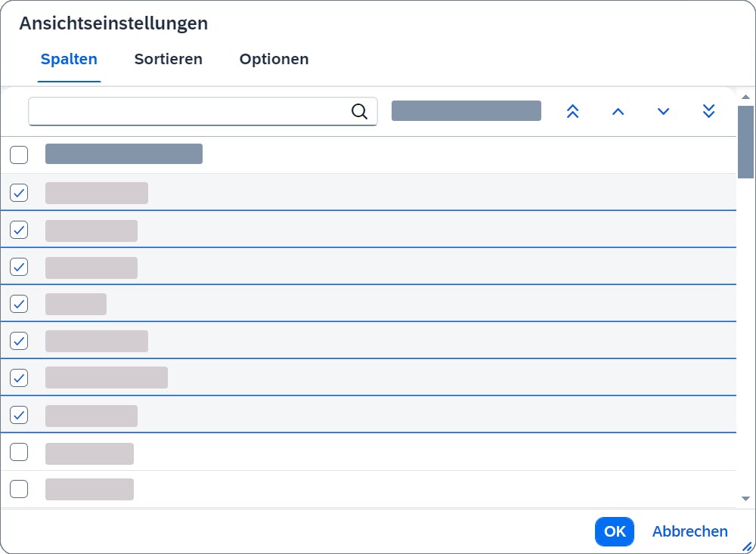Check the last unchecked column checkbox
Screen dimensions: 756x554
click(x=19, y=489)
